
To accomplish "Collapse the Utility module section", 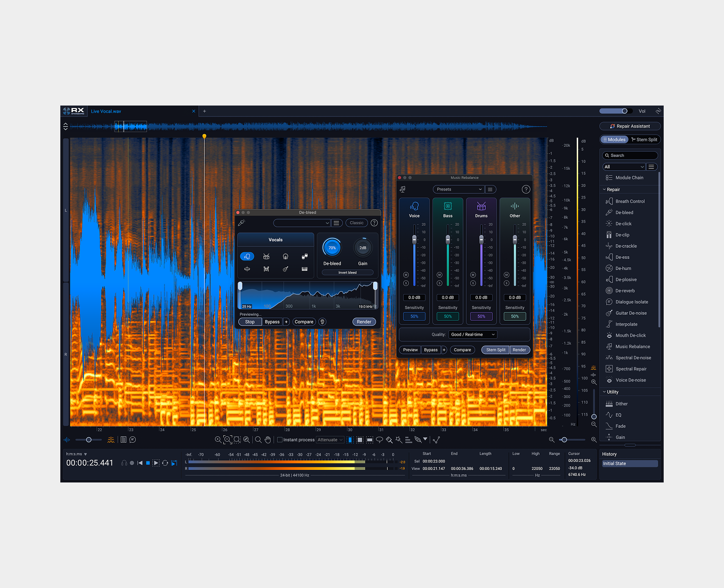I will tap(604, 392).
